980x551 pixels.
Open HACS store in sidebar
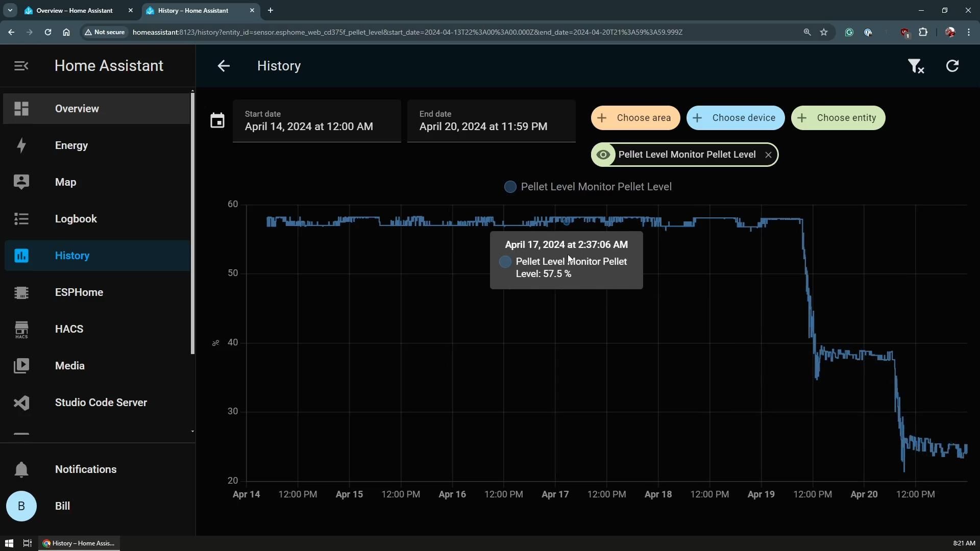click(x=69, y=329)
